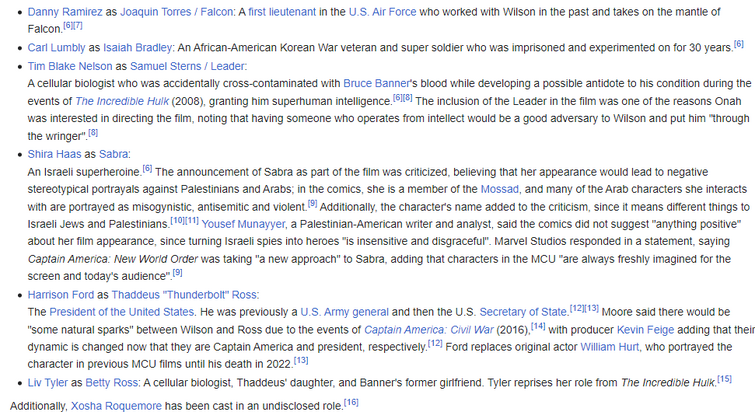
Task: Follow the first lieutenant link
Action: [282, 12]
